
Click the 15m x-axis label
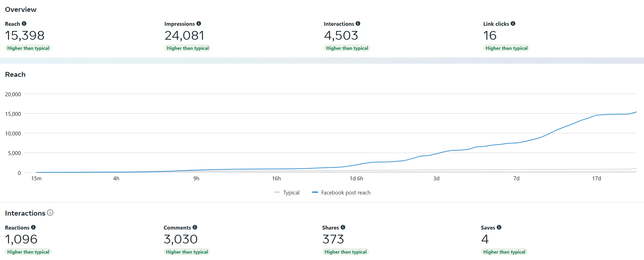[36, 178]
